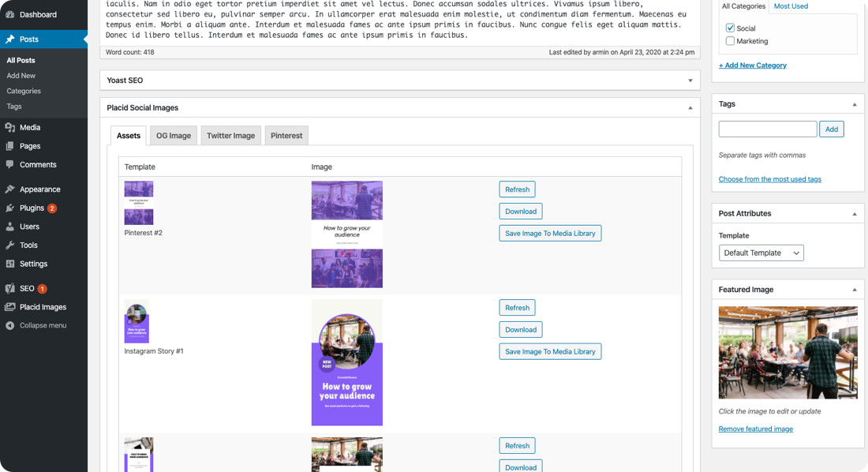Click the Add New Category link
This screenshot has height=472, width=868.
click(752, 66)
